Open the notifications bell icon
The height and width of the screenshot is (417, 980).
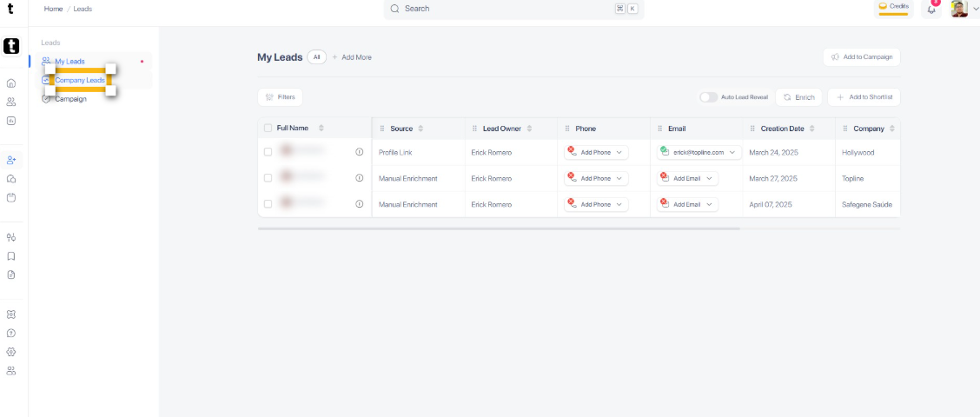[931, 10]
